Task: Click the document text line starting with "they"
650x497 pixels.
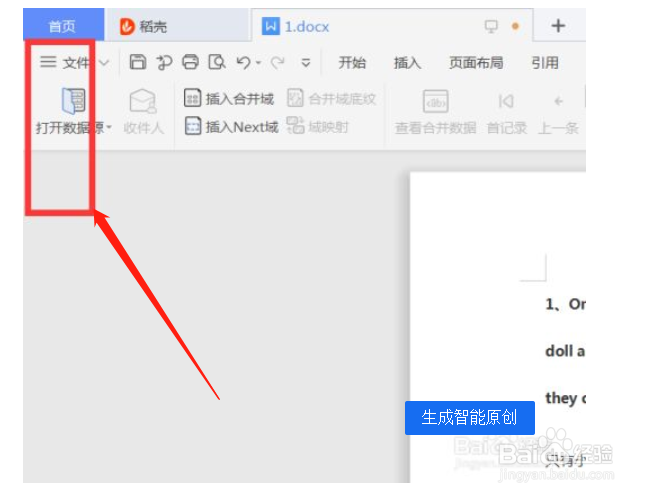Action: tap(565, 398)
